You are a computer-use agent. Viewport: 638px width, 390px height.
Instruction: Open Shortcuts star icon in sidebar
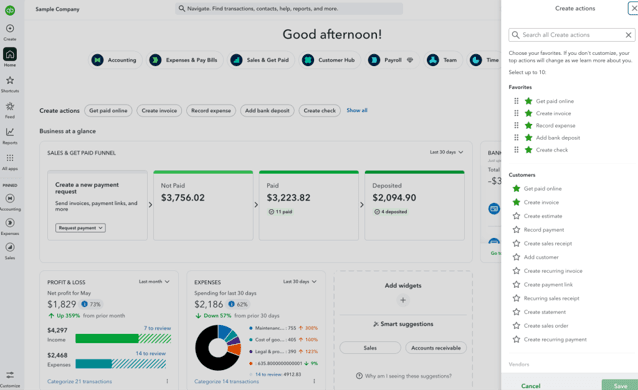10,81
